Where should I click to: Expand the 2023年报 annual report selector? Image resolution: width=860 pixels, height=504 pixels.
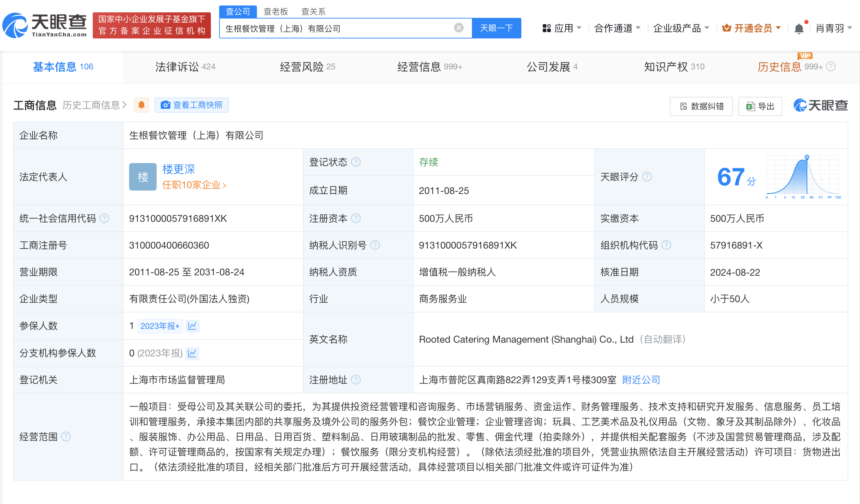[x=160, y=326]
